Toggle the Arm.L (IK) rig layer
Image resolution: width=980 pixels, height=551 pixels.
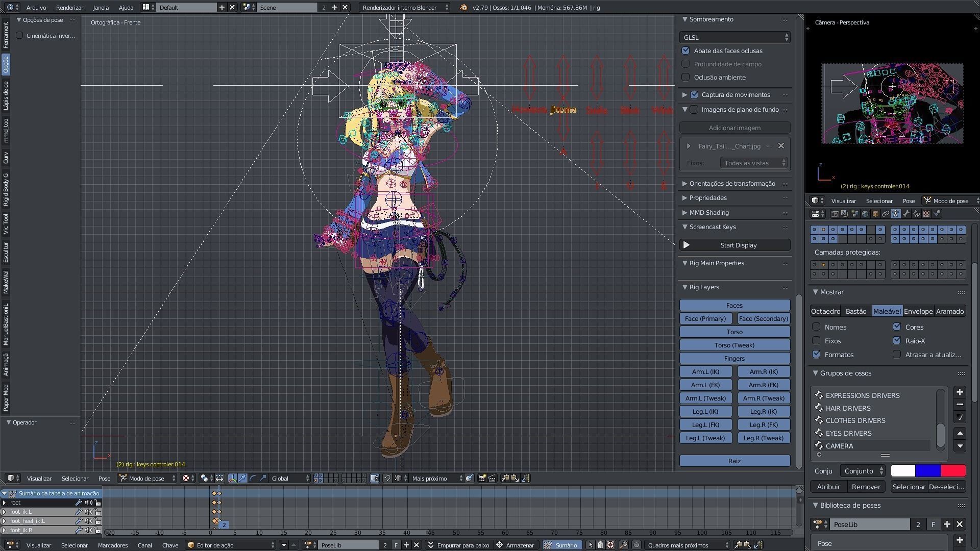(705, 371)
